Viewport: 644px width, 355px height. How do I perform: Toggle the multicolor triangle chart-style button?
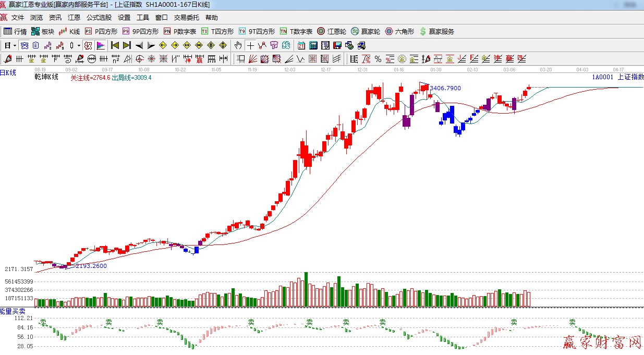coord(100,45)
